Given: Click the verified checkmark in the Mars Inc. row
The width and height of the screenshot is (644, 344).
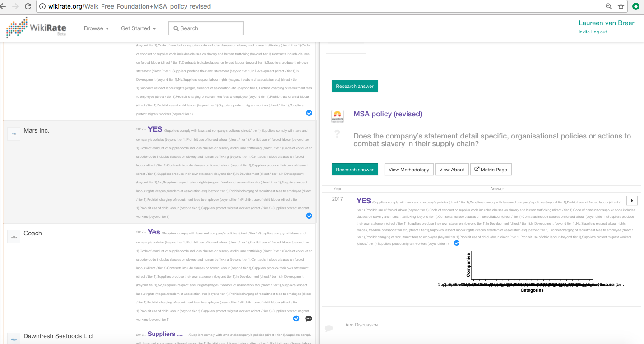Looking at the screenshot, I should click(309, 216).
